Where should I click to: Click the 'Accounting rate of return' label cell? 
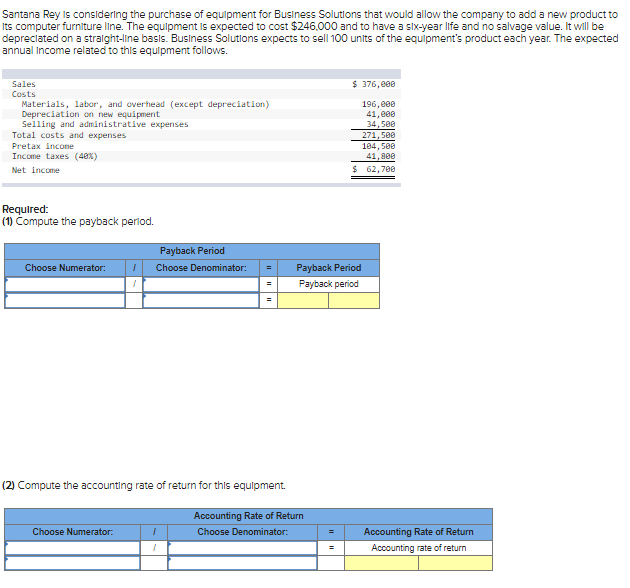pyautogui.click(x=419, y=548)
